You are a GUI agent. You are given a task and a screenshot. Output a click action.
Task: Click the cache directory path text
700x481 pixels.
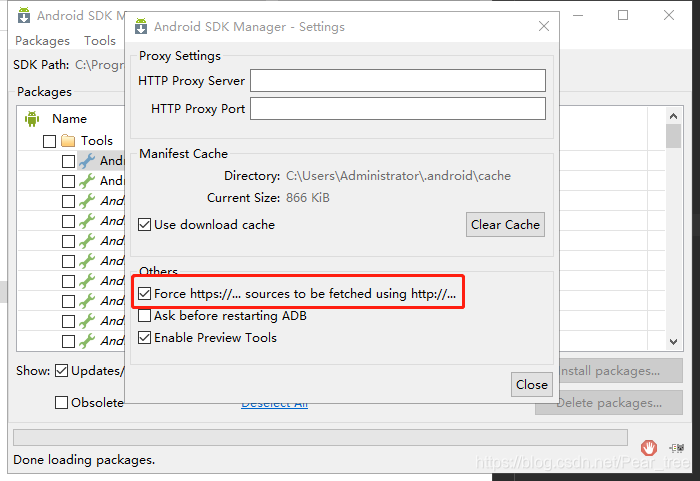point(398,176)
